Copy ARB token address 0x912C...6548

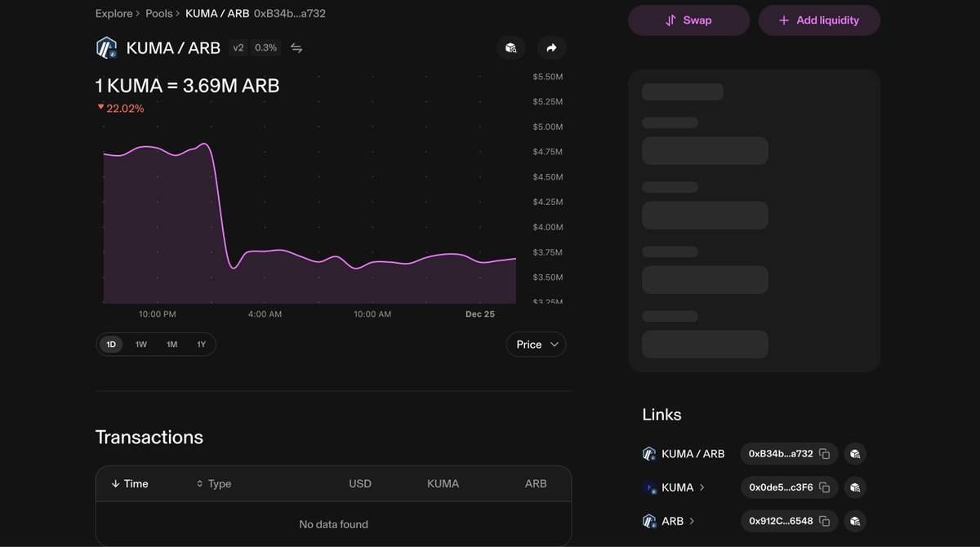[825, 521]
